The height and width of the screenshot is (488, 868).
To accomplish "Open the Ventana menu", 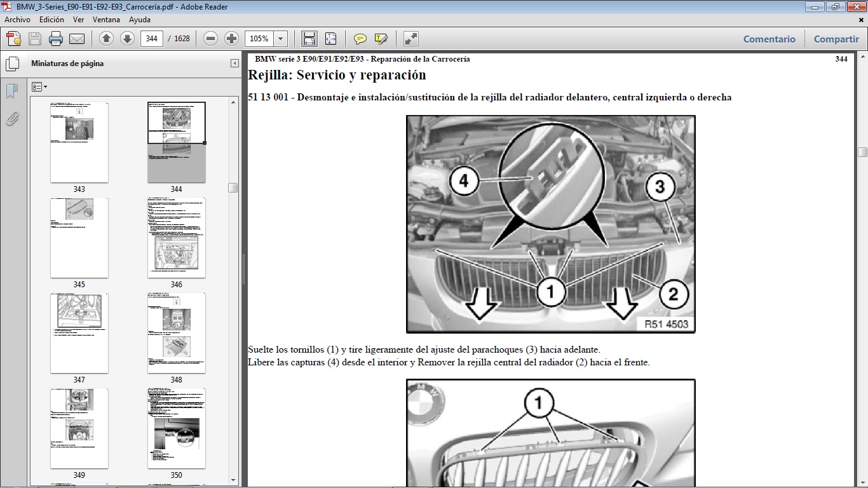I will [107, 20].
